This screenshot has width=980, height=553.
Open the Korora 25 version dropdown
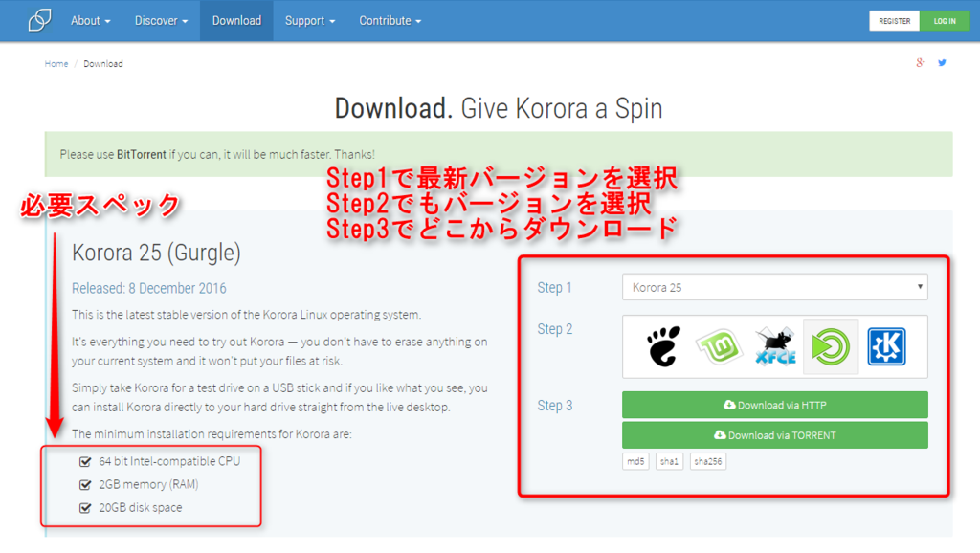(775, 287)
